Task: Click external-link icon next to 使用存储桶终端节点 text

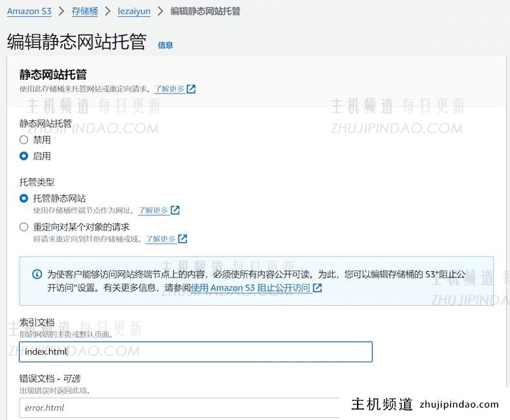Action: [175, 210]
